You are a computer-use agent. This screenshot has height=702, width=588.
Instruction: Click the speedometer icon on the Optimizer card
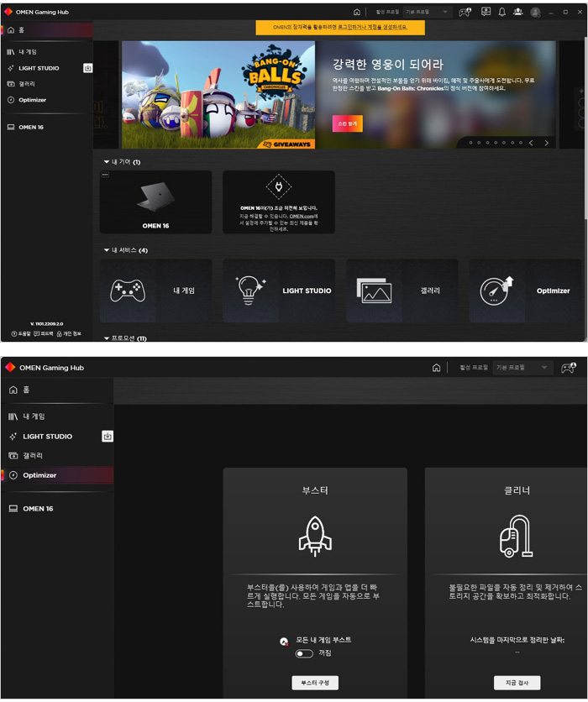click(x=496, y=291)
